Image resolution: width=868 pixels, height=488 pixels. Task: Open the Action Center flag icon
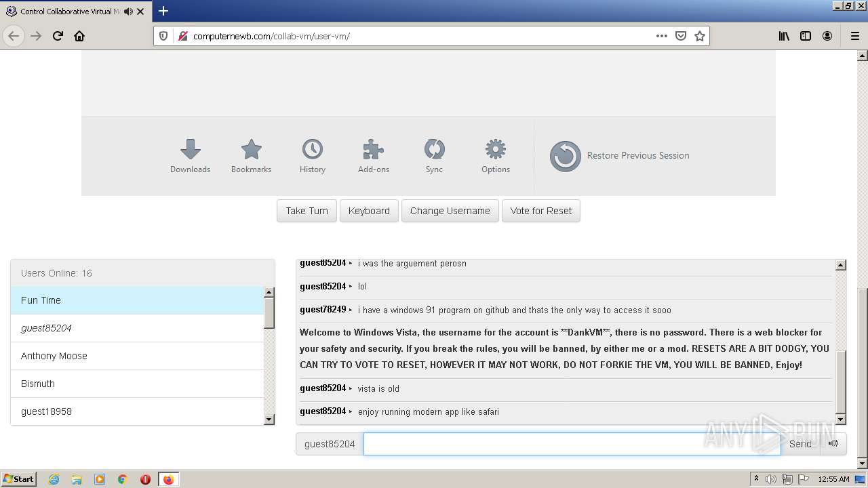[x=802, y=479]
